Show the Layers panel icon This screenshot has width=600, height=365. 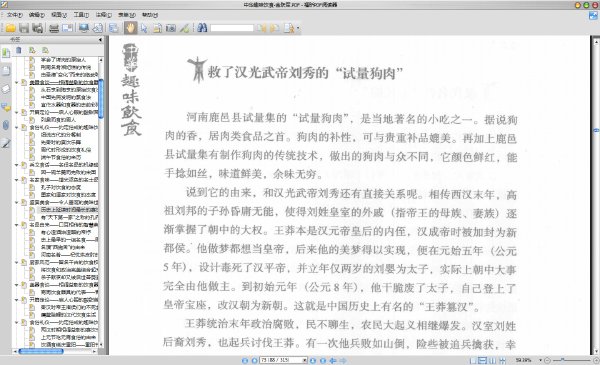pos(6,89)
